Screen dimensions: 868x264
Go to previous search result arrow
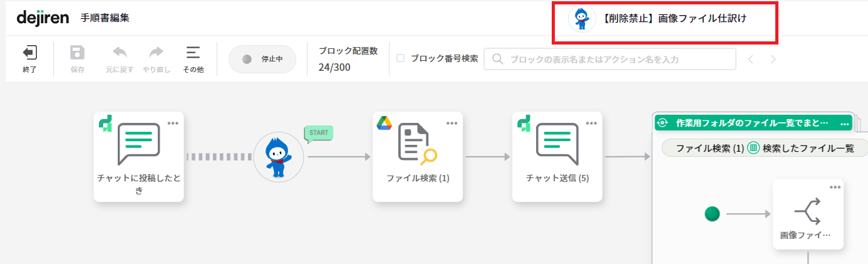[750, 59]
